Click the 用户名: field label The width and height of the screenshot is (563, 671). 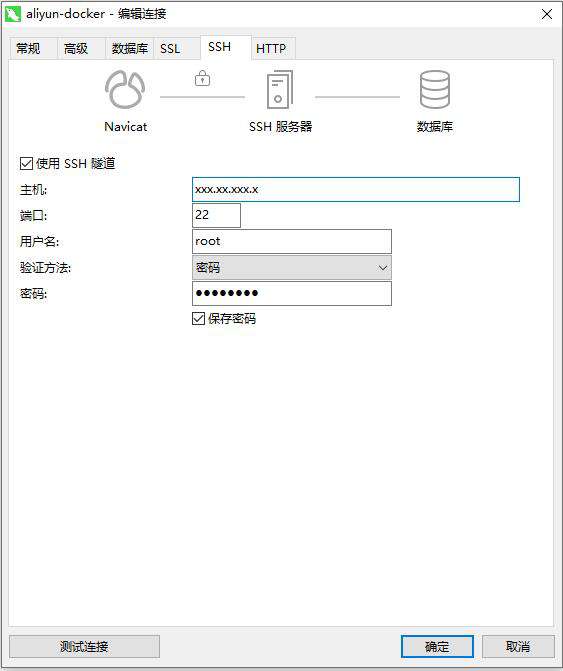point(39,242)
